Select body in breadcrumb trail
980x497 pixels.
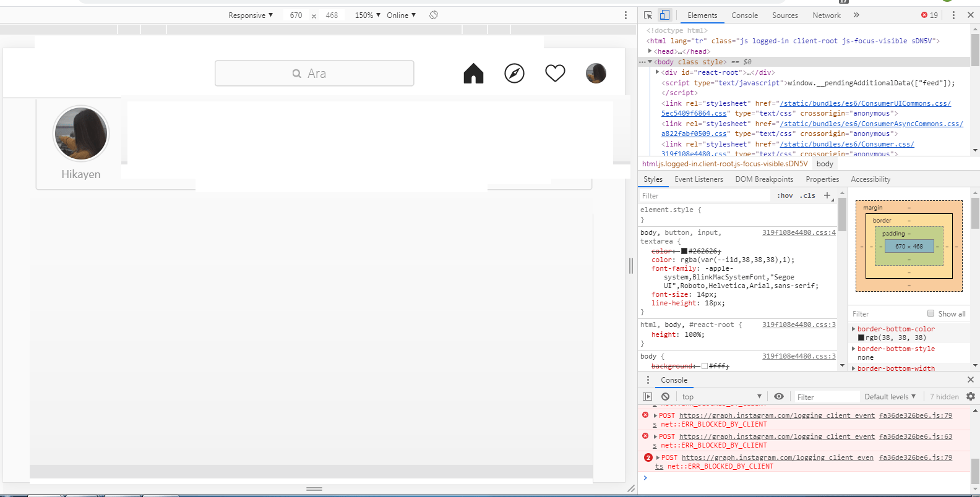[825, 164]
